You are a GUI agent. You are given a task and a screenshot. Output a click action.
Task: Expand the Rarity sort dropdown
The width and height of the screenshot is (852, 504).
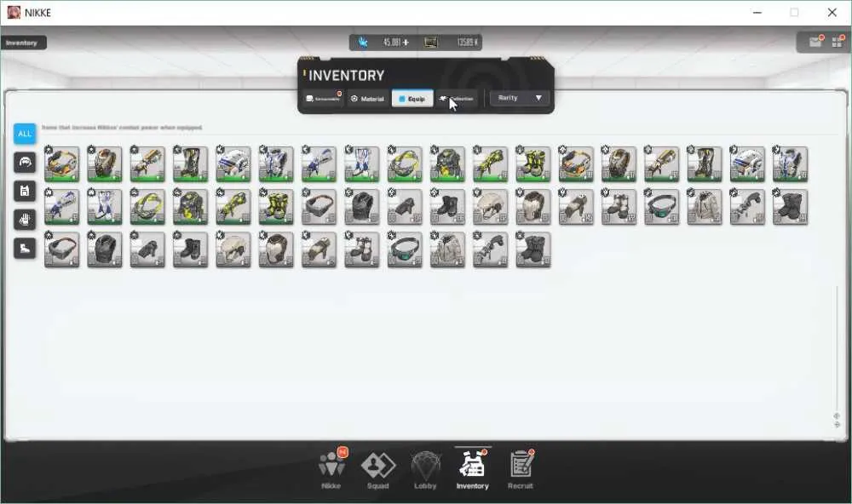520,98
